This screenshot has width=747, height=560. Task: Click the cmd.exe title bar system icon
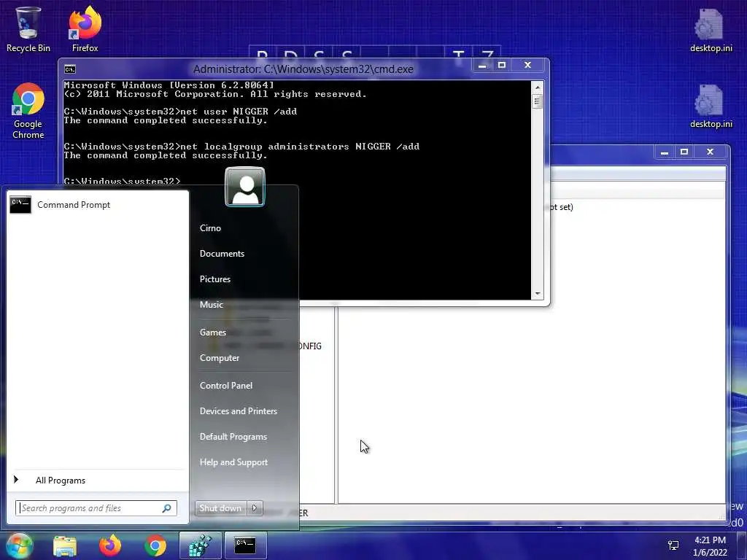coord(70,69)
